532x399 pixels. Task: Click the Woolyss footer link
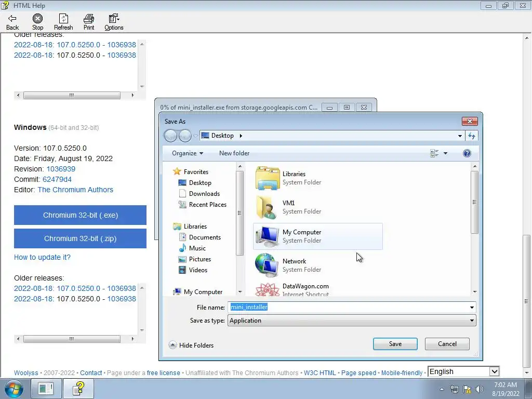[26, 373]
